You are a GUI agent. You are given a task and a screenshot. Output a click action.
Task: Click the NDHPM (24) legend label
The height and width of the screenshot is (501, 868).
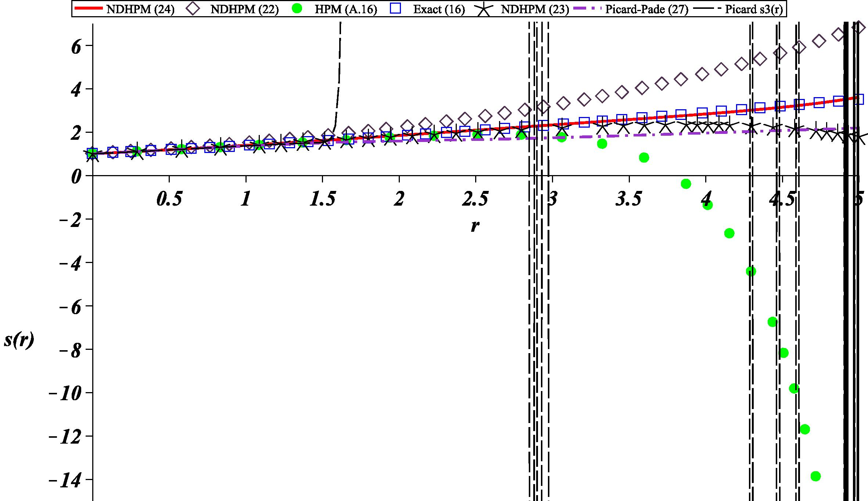tap(140, 9)
